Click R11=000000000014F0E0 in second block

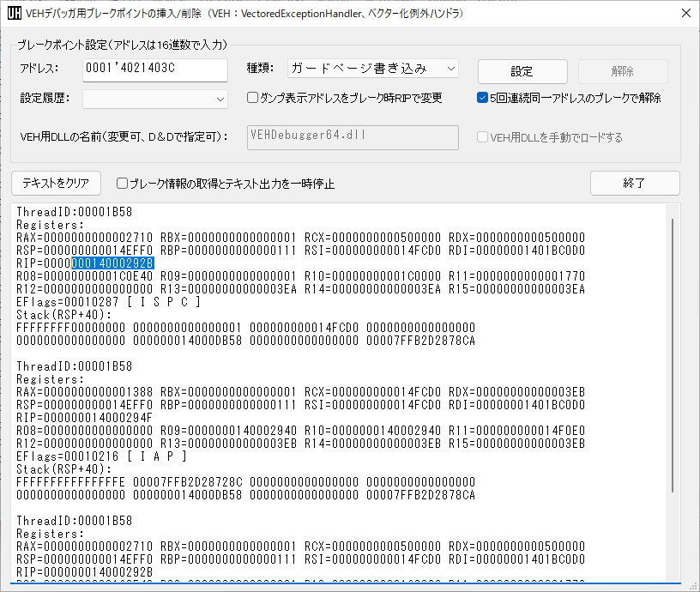pyautogui.click(x=517, y=431)
